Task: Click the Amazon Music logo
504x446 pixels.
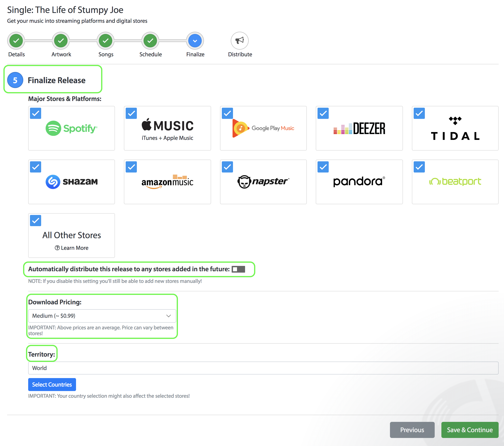Action: [167, 182]
